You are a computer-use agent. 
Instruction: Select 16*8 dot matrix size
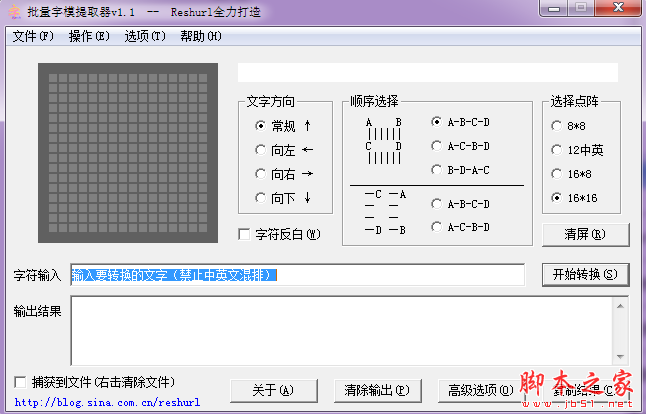(x=557, y=174)
